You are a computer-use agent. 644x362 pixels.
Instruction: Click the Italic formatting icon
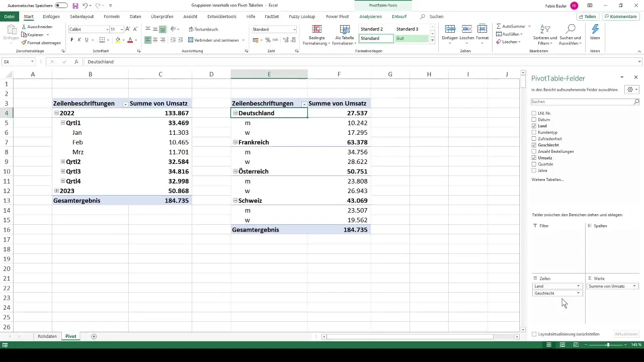click(x=79, y=40)
